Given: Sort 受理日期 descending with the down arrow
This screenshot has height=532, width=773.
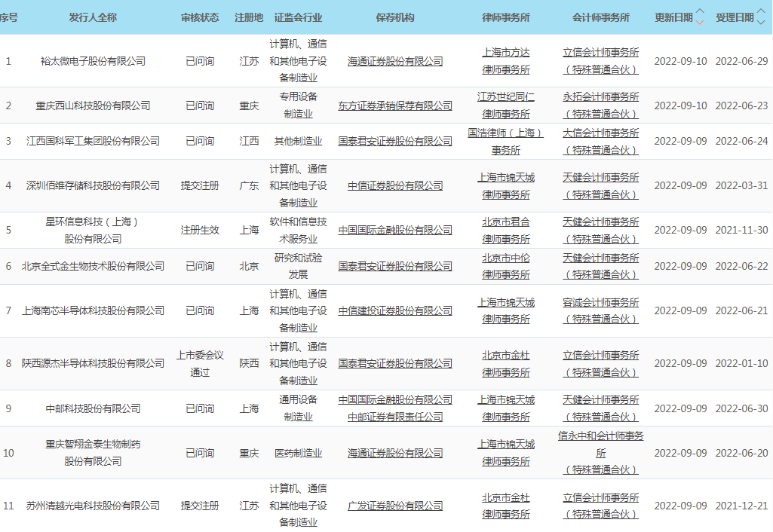Looking at the screenshot, I should pos(761,22).
